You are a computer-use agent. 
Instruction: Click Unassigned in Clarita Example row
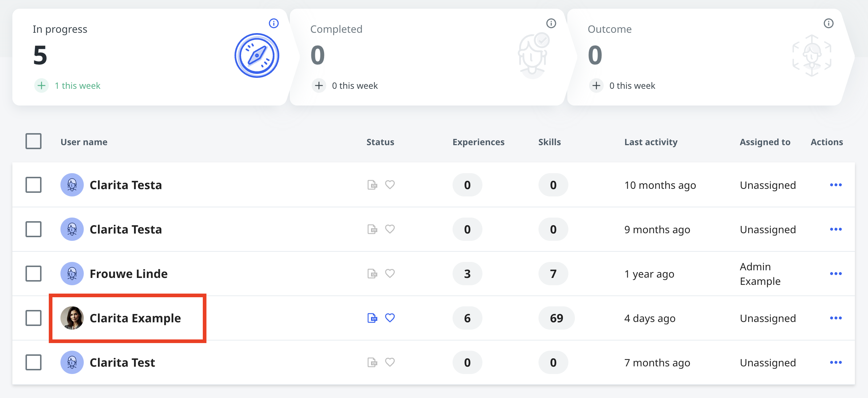(768, 318)
